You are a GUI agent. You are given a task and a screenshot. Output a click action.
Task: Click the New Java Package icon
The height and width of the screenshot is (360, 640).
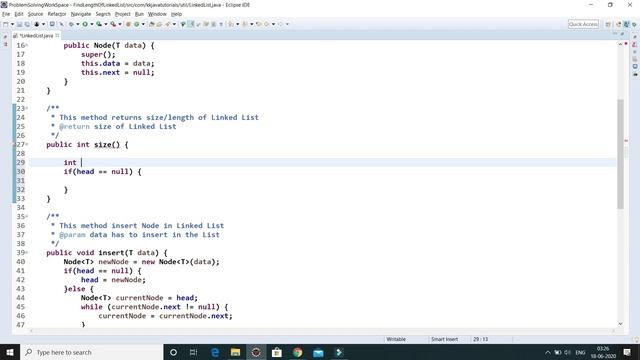128,24
